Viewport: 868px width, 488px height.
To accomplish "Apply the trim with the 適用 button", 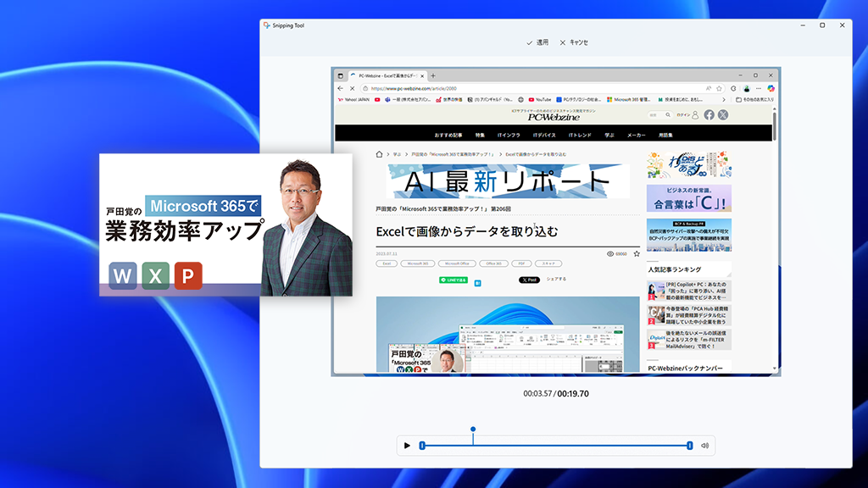I will coord(537,42).
